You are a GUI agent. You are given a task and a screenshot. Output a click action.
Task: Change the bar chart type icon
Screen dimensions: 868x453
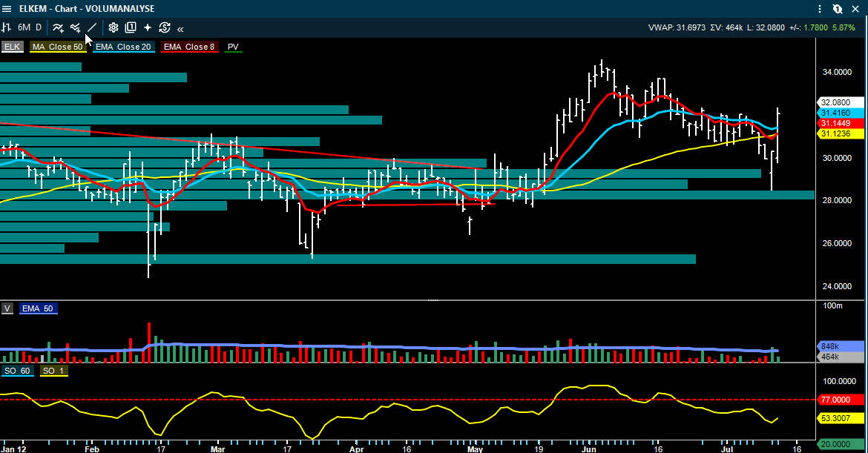coord(7,27)
